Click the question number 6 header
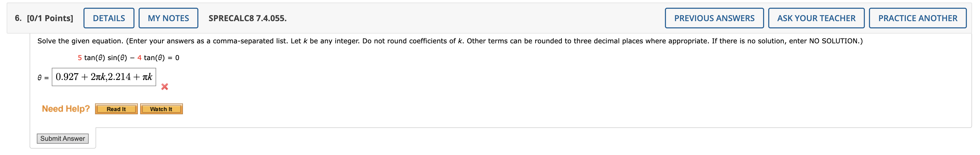This screenshot has width=980, height=155. click(18, 18)
